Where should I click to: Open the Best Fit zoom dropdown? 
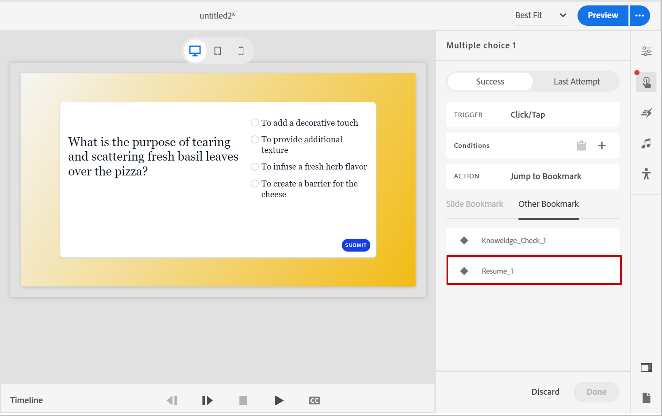[x=541, y=15]
